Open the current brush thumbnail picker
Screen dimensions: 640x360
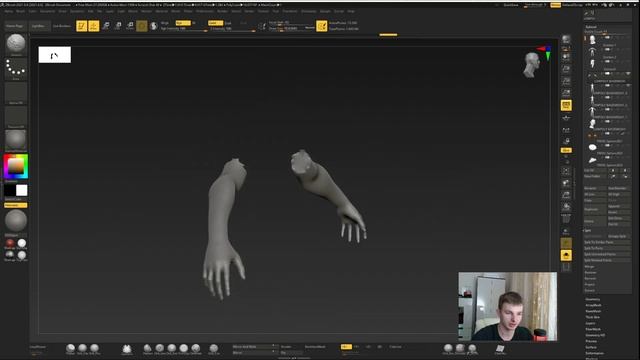16,44
